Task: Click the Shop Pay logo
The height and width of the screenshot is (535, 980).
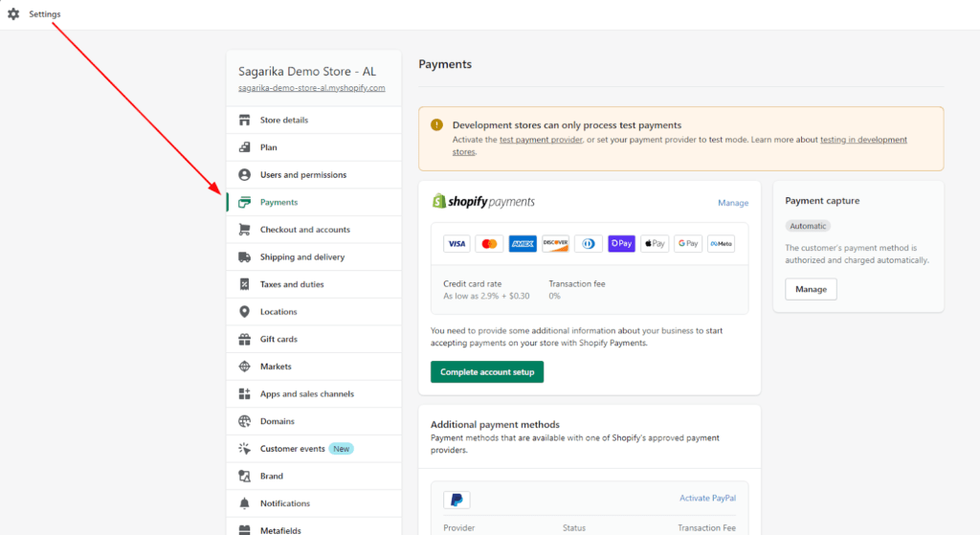Action: coord(621,244)
